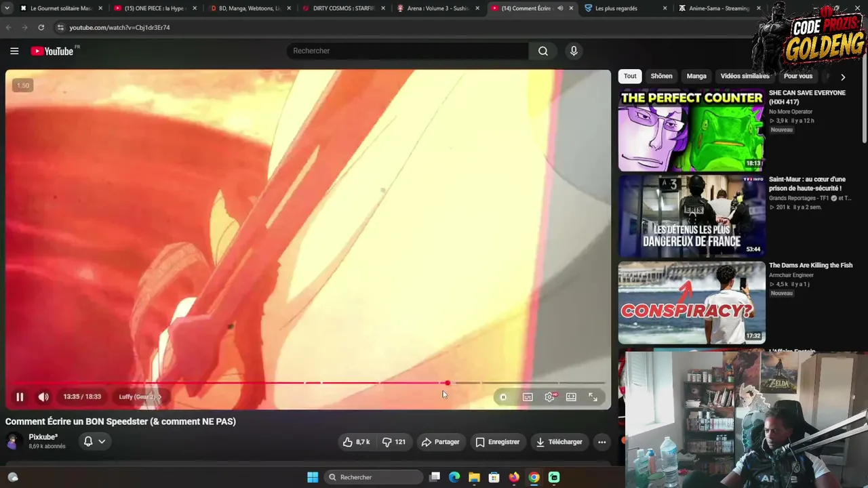Focus the youtube.com address bar URL
The width and height of the screenshot is (868, 488).
point(119,28)
